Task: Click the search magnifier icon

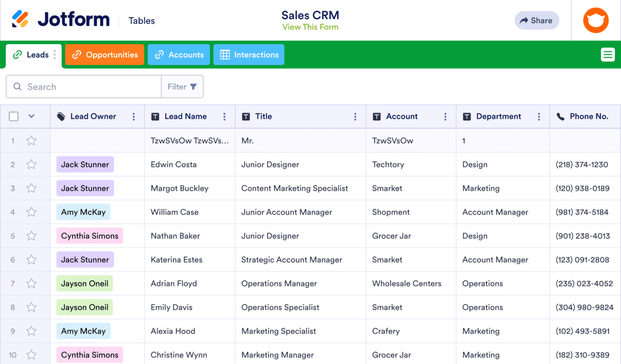Action: pyautogui.click(x=17, y=86)
